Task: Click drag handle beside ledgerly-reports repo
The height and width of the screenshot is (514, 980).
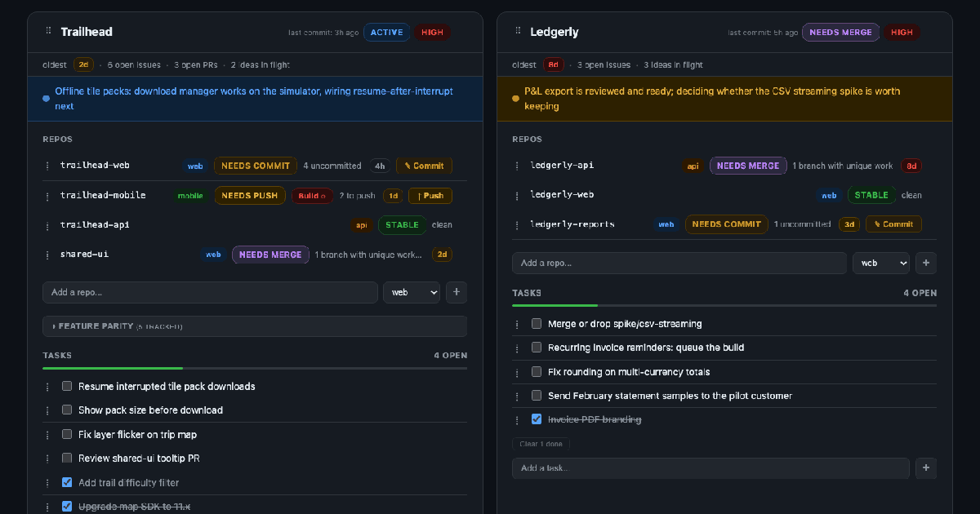Action: 517,224
